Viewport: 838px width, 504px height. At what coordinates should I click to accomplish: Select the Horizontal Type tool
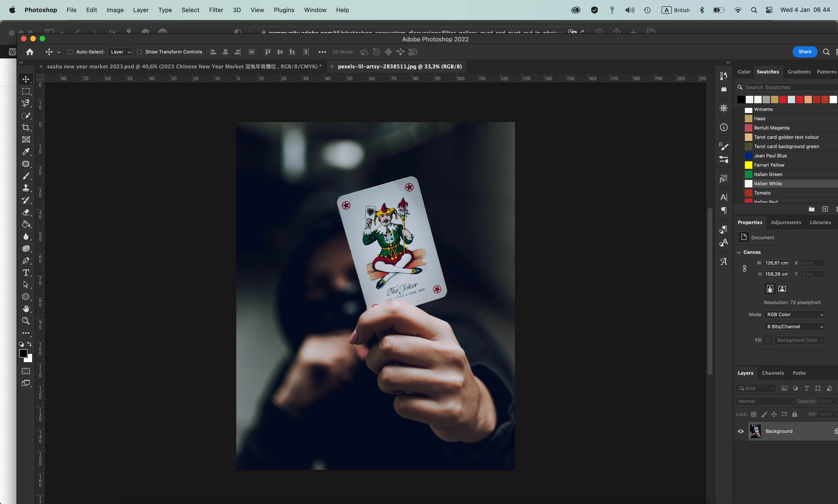(x=26, y=273)
